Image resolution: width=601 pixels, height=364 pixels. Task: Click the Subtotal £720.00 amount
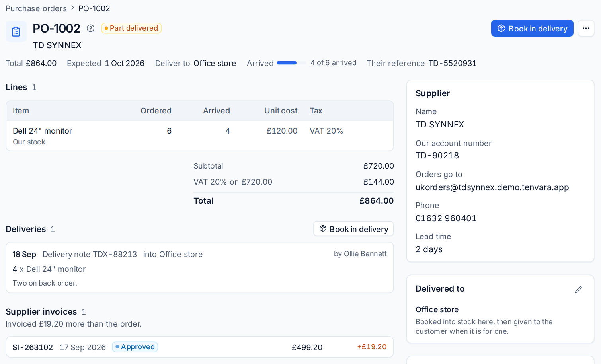coord(379,166)
